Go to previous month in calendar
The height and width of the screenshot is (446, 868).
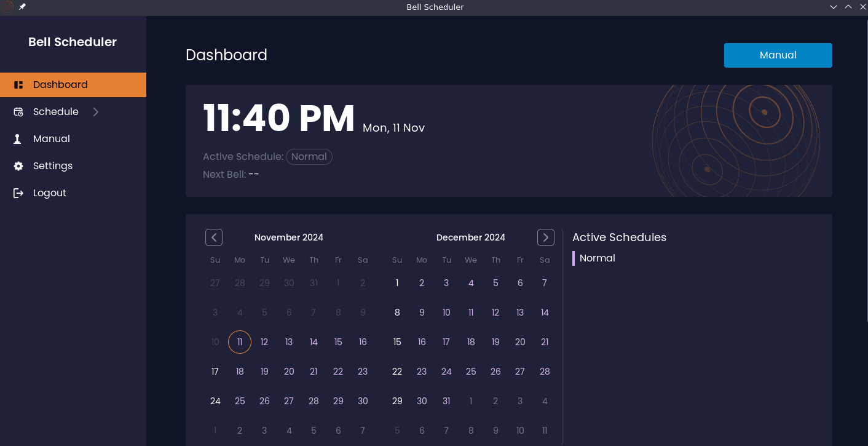pos(214,237)
